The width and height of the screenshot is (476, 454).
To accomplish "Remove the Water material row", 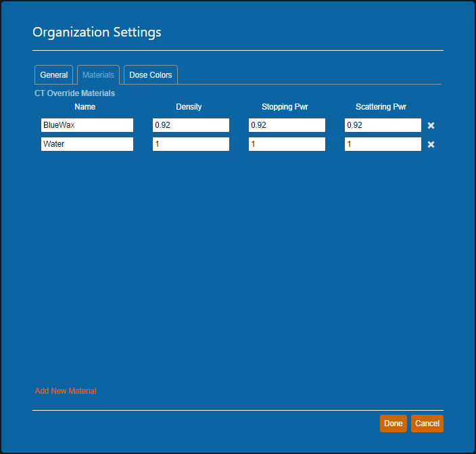I will (431, 145).
